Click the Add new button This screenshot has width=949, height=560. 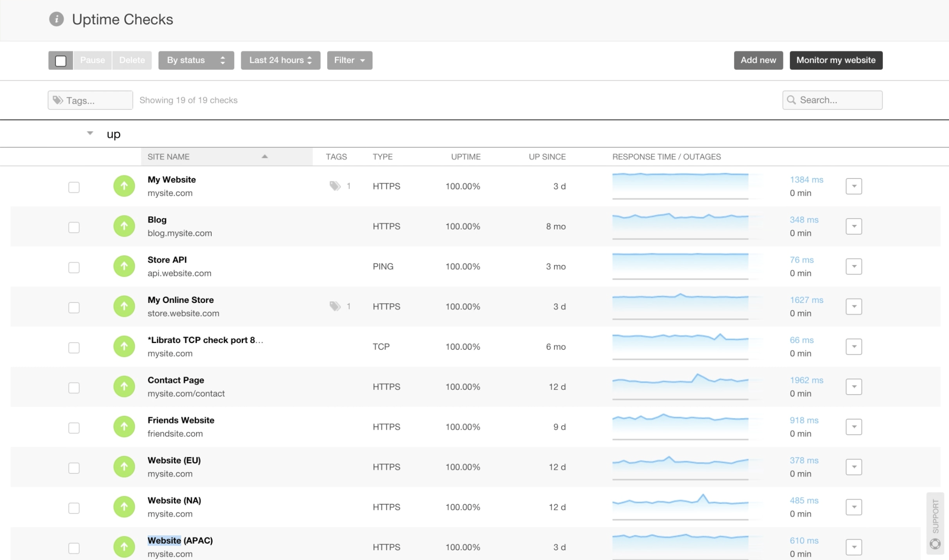pyautogui.click(x=758, y=60)
